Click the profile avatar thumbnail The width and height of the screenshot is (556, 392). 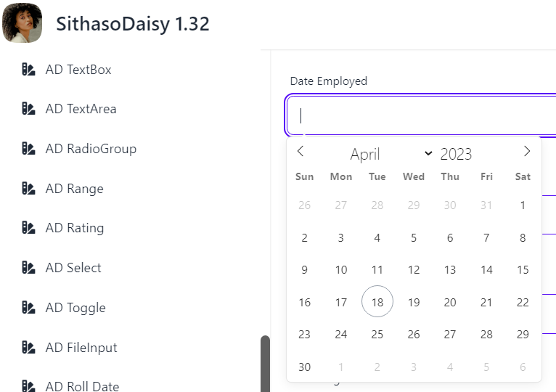tap(22, 23)
